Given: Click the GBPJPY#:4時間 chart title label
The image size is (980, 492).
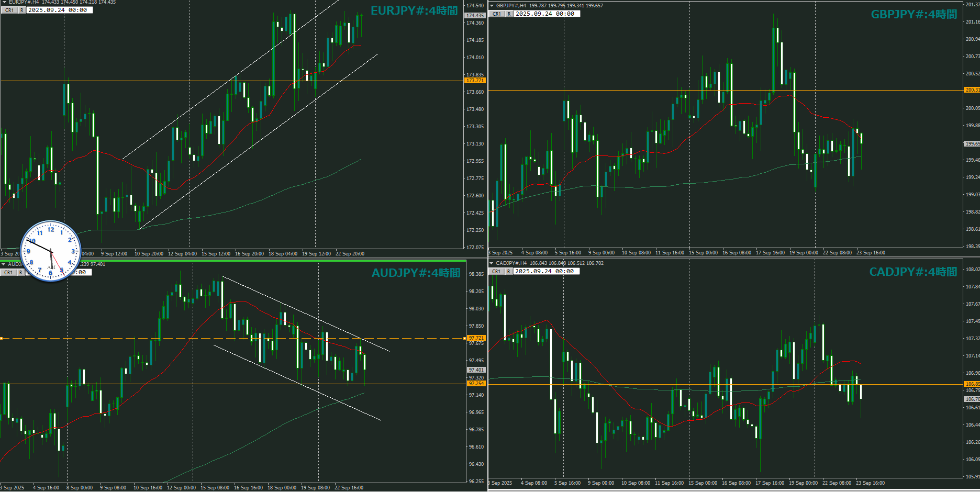Looking at the screenshot, I should pyautogui.click(x=914, y=15).
